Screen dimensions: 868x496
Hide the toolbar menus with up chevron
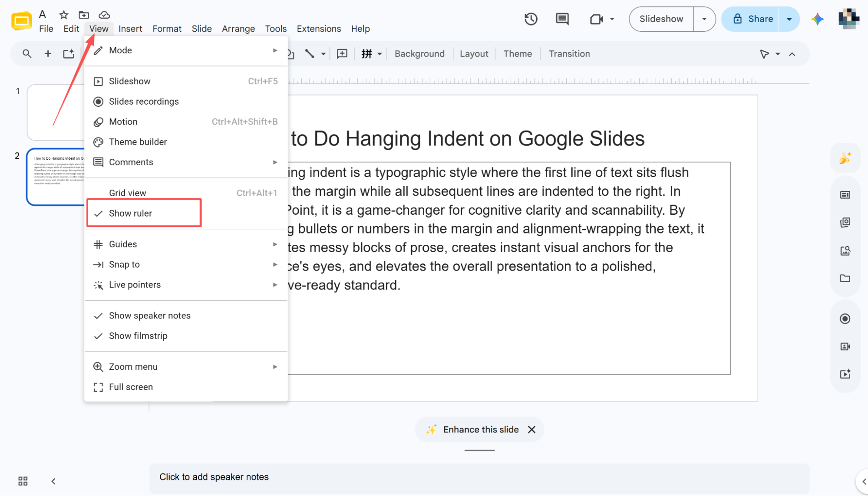[x=792, y=54]
